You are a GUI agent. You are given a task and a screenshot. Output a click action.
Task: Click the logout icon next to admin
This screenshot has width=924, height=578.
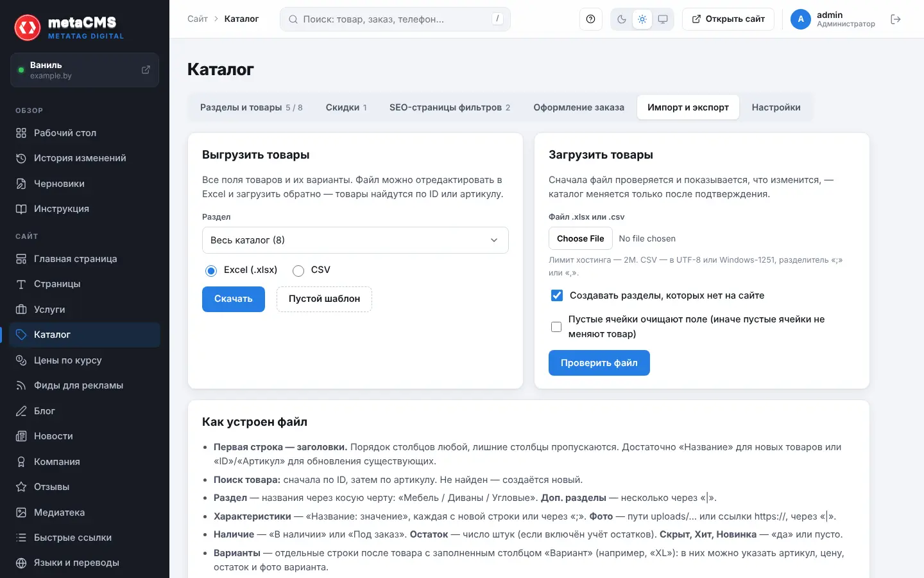896,19
